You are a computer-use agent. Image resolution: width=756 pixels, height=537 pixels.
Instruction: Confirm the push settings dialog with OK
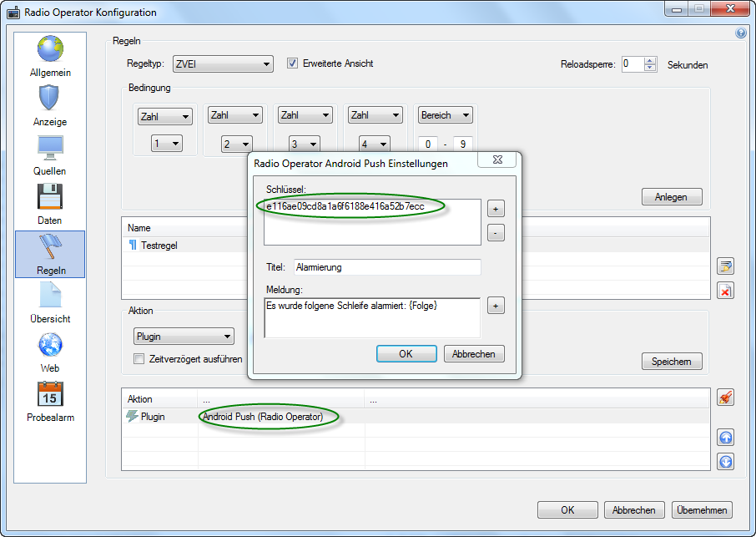coord(406,353)
